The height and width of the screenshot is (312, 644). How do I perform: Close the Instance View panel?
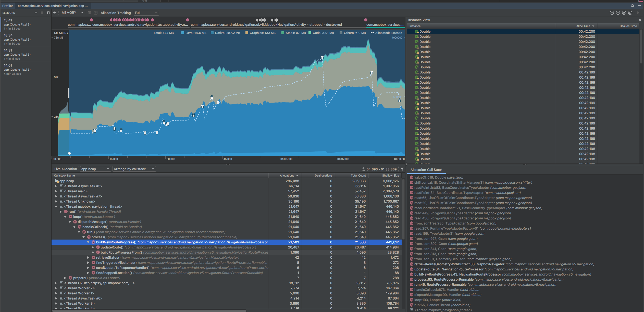click(640, 20)
